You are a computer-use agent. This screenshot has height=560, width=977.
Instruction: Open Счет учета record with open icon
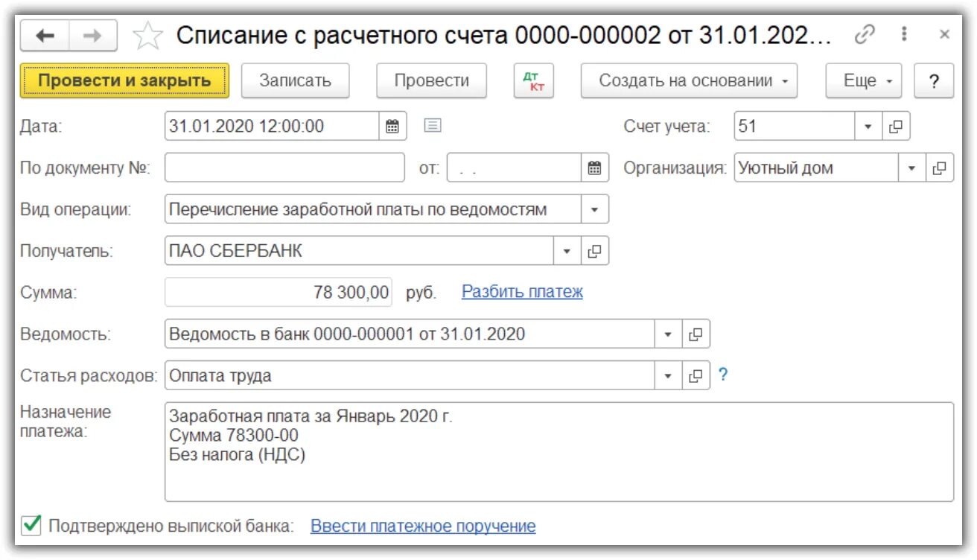click(896, 127)
